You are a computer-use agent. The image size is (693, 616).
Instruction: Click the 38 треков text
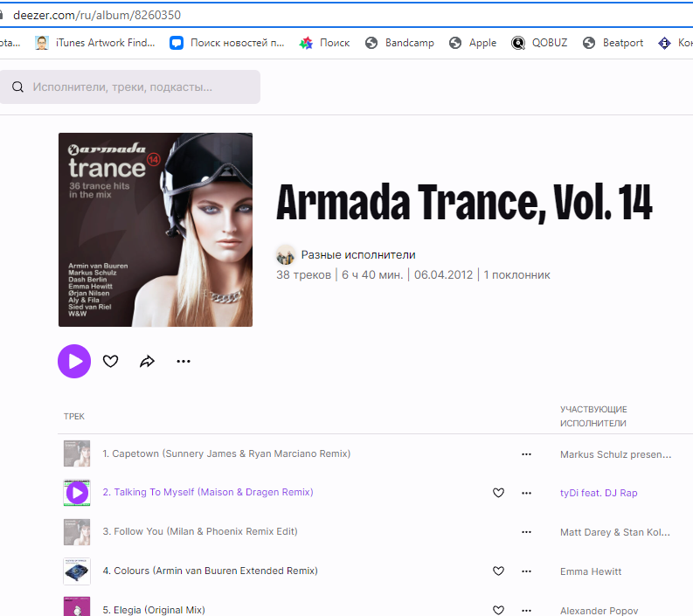click(303, 275)
